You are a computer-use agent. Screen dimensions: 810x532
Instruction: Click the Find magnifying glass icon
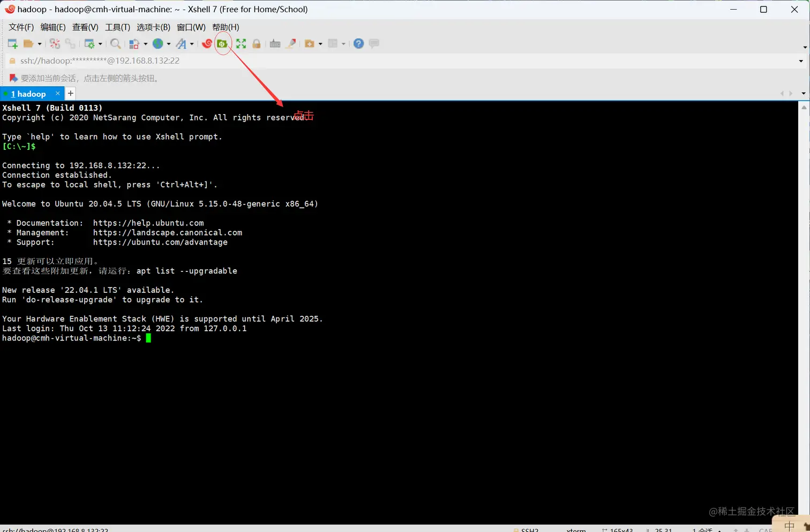coord(115,44)
